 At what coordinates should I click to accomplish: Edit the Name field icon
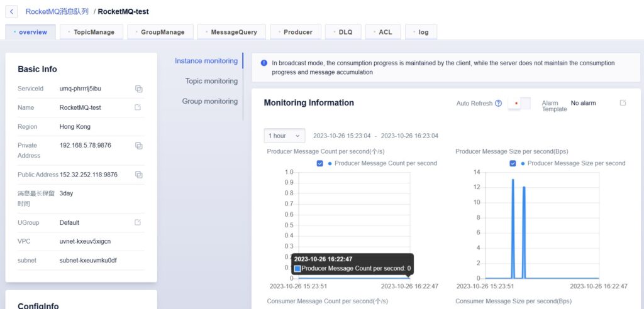point(138,107)
